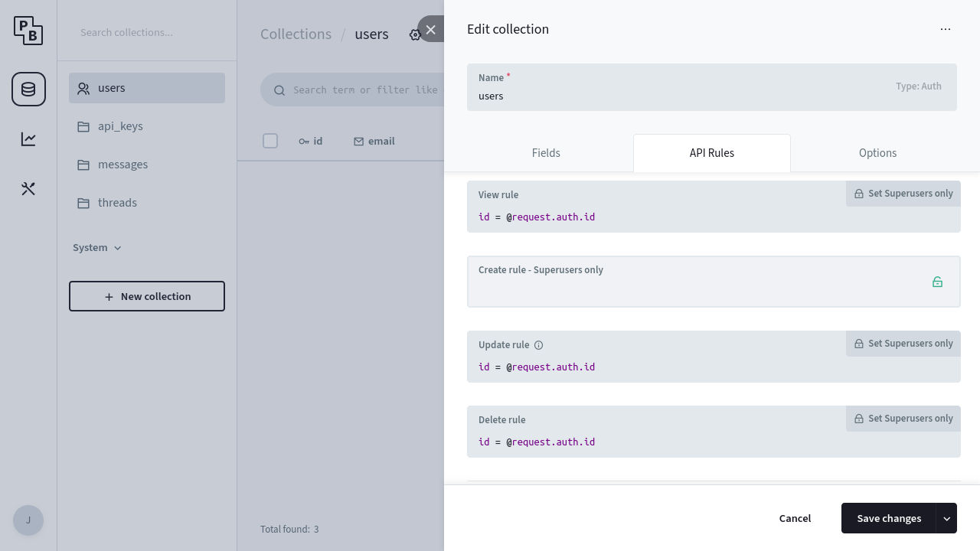Toggle Set Superusers only on Delete rule

903,418
